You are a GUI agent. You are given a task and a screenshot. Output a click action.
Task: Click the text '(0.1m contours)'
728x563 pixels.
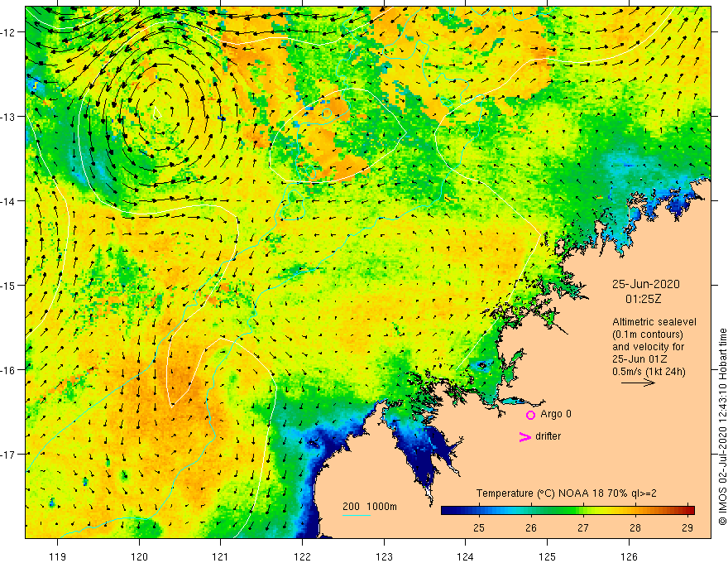(x=648, y=334)
